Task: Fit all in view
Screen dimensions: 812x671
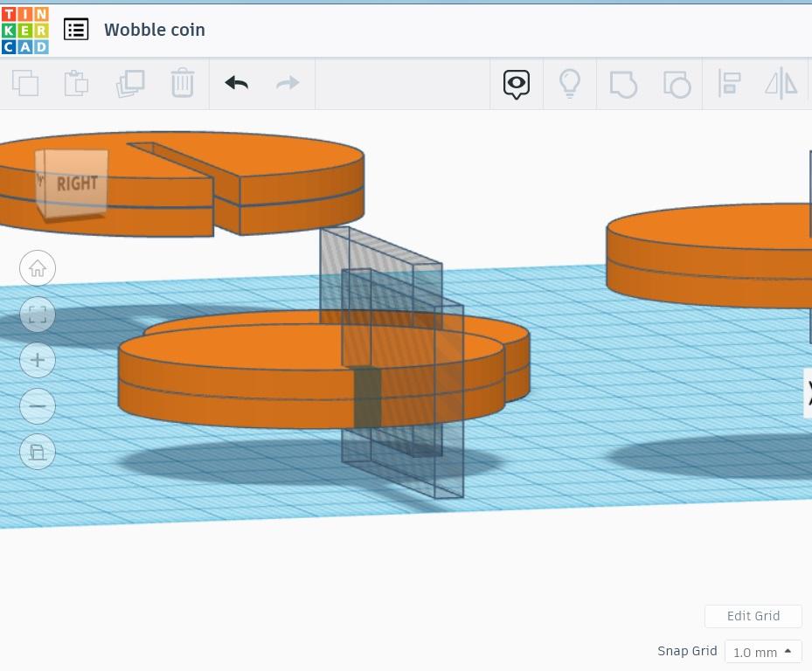Action: tap(38, 315)
